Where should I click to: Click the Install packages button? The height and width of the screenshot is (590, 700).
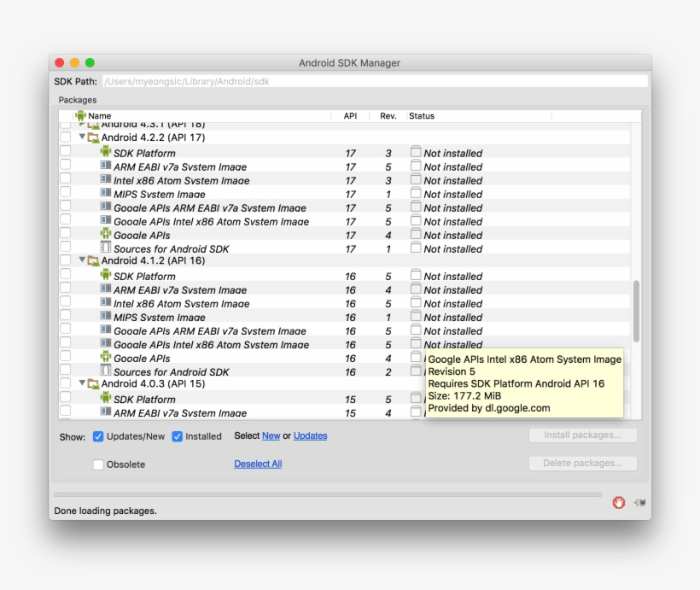pos(582,435)
